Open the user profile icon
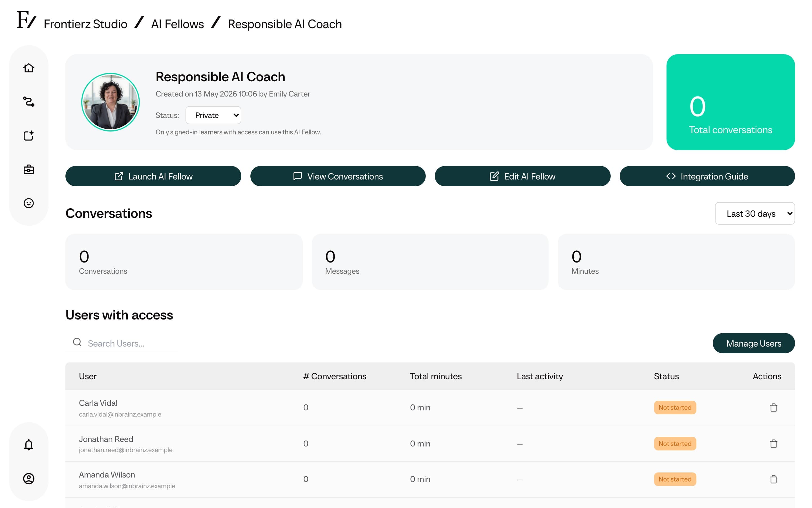812x508 pixels. click(28, 478)
